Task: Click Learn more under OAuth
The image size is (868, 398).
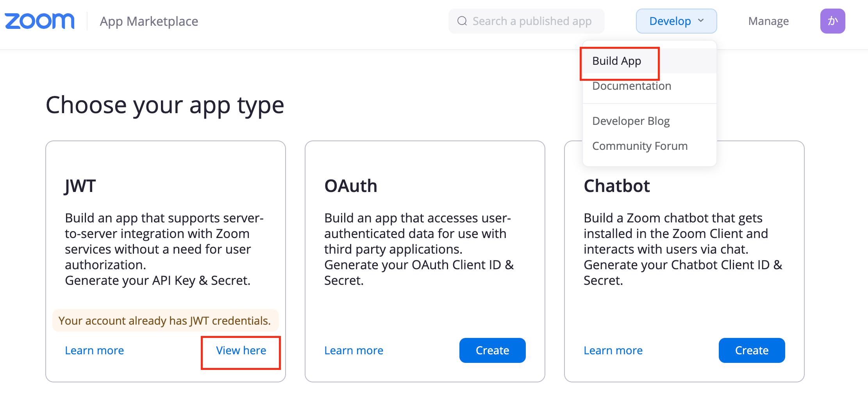Action: [354, 350]
